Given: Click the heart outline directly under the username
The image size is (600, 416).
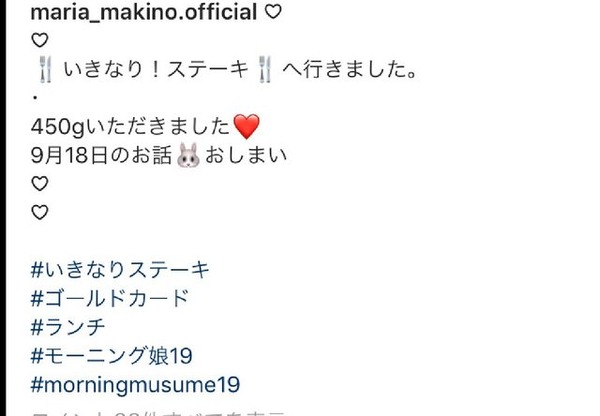Looking at the screenshot, I should coord(39,40).
